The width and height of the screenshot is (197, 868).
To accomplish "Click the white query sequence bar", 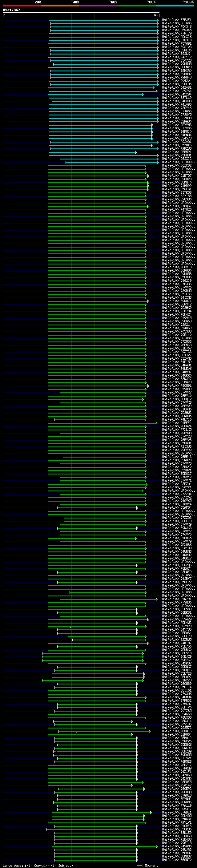I will (81, 13).
